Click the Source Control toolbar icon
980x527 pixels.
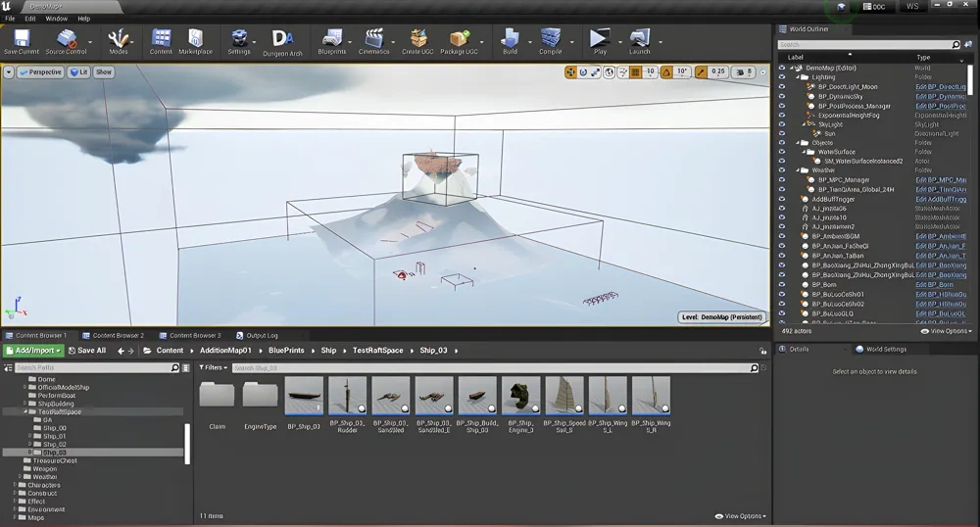(x=66, y=40)
